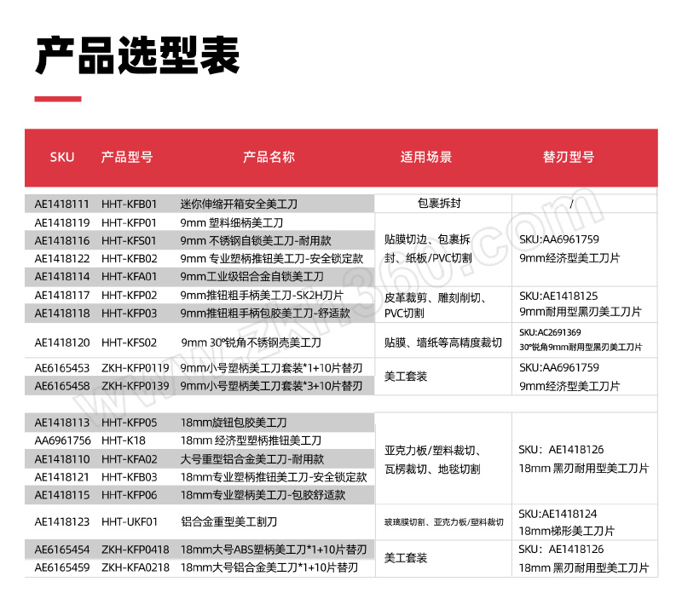Click the SKU column header

pyautogui.click(x=62, y=157)
